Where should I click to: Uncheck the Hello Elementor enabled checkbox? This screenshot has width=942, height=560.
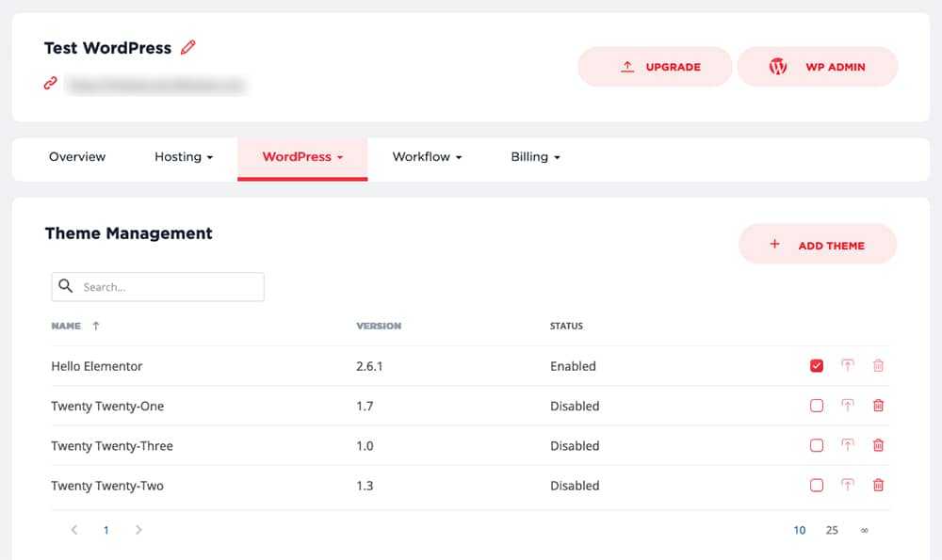817,365
